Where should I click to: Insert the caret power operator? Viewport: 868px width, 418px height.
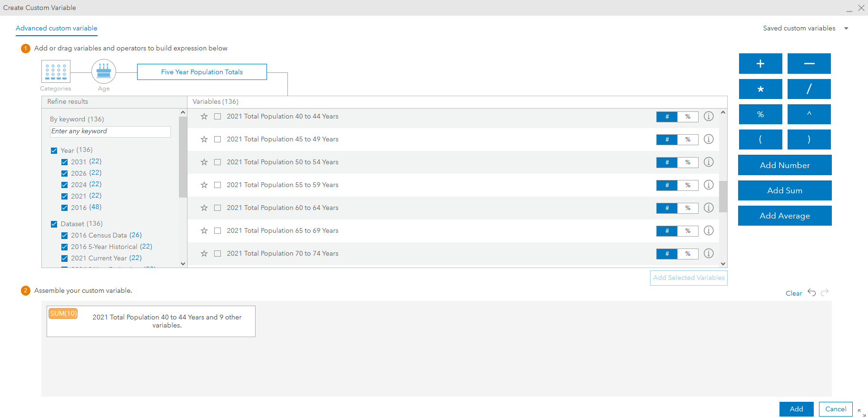pyautogui.click(x=809, y=114)
